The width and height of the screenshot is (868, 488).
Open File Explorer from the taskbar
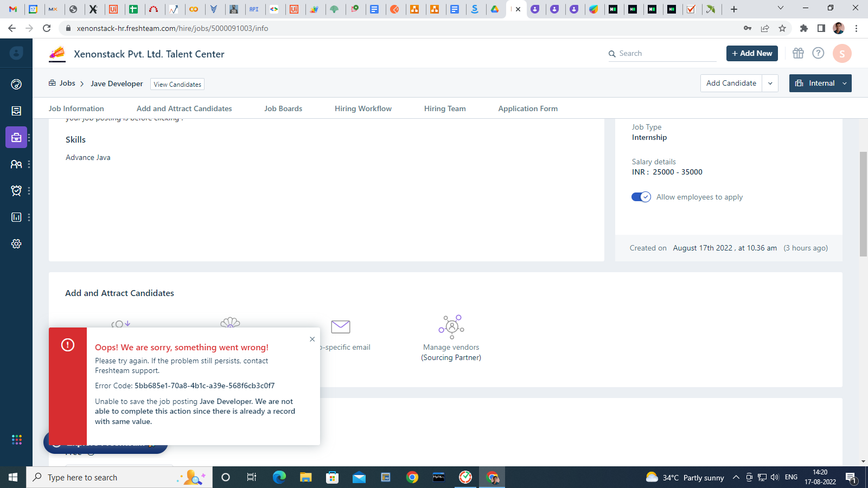pyautogui.click(x=306, y=477)
